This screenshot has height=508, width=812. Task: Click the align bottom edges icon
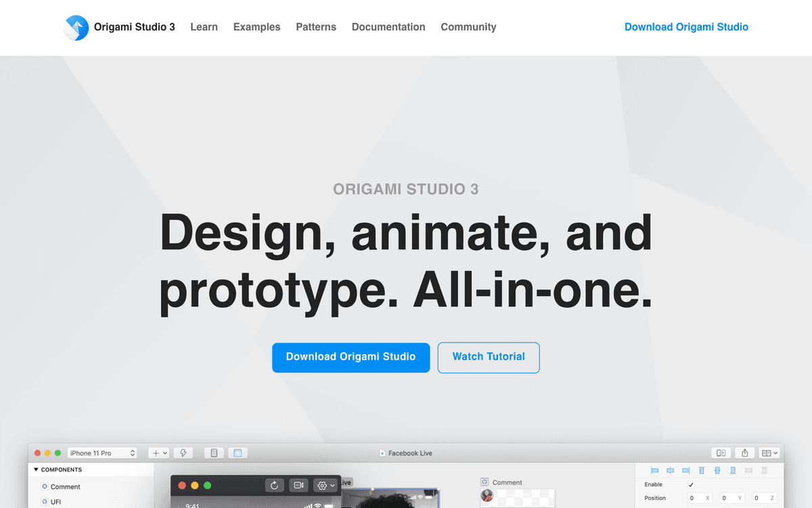pos(733,470)
